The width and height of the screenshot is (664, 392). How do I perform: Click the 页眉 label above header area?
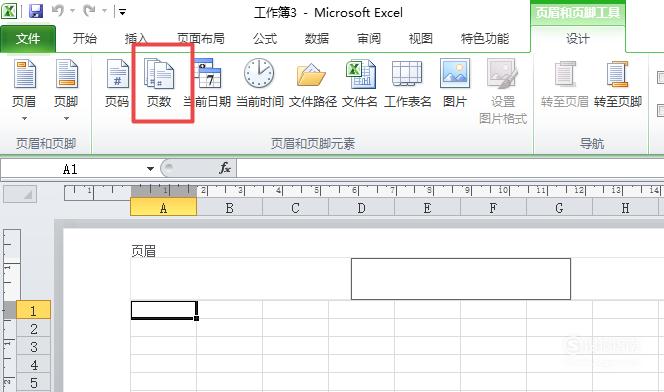coord(144,251)
